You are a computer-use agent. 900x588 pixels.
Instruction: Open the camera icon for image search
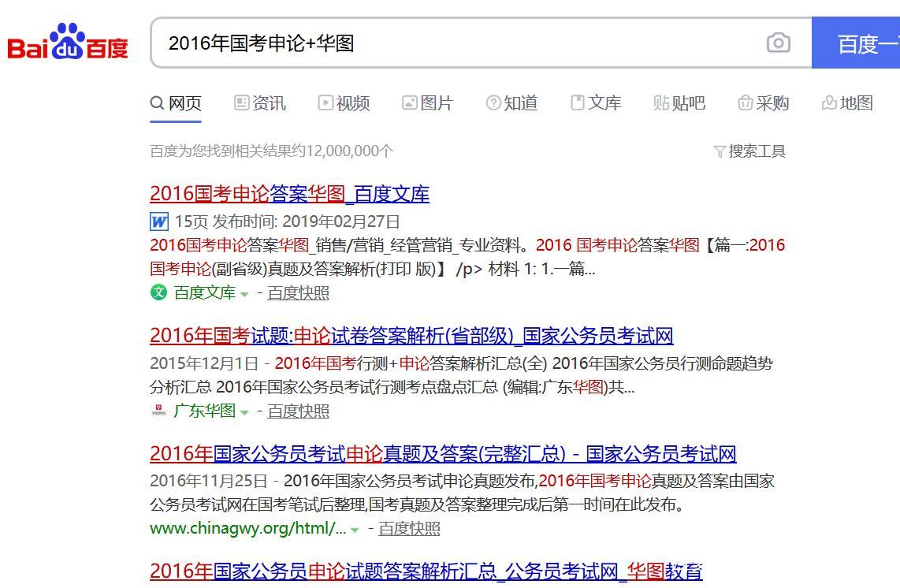click(x=778, y=43)
